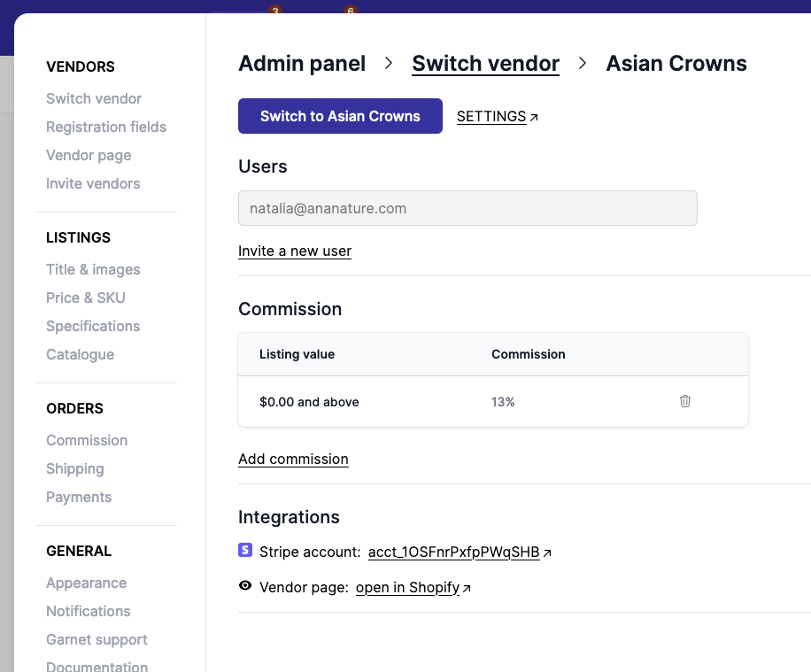
Task: Click the Switch to Asian Crowns button
Action: point(340,116)
